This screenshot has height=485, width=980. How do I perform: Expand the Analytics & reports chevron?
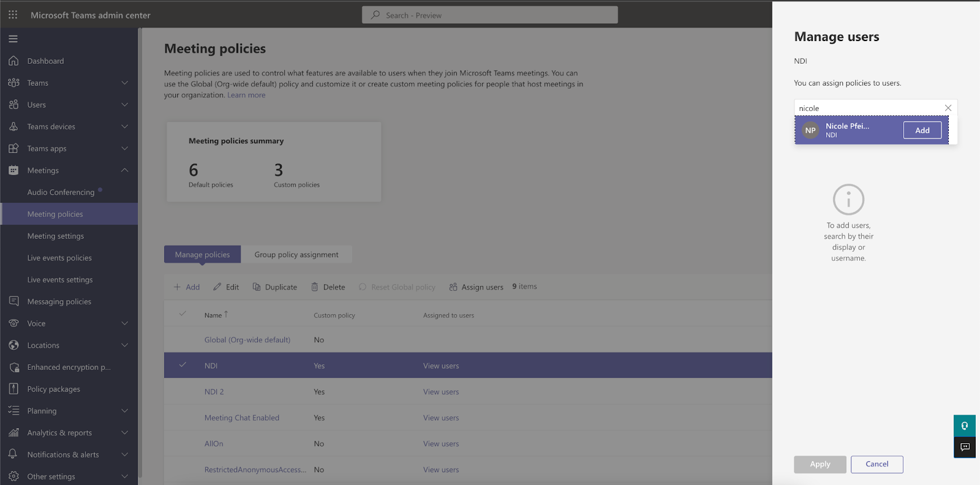125,432
